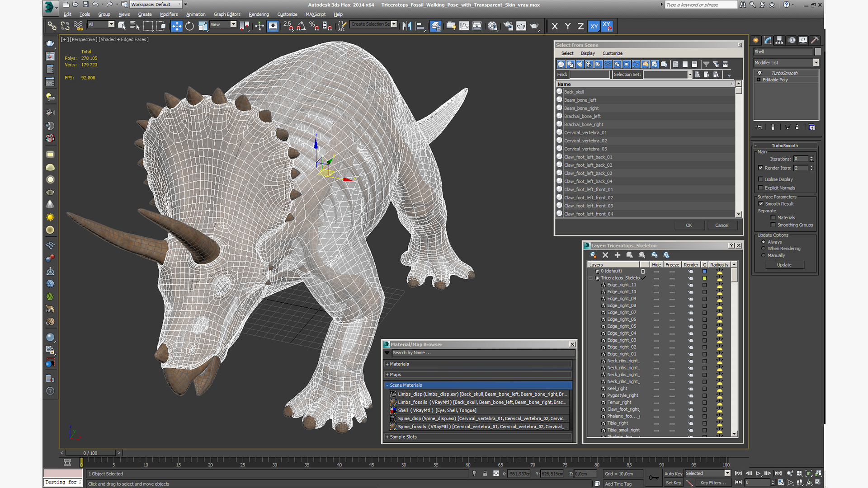Click the Shell object color swatch
This screenshot has height=488, width=868.
click(818, 52)
